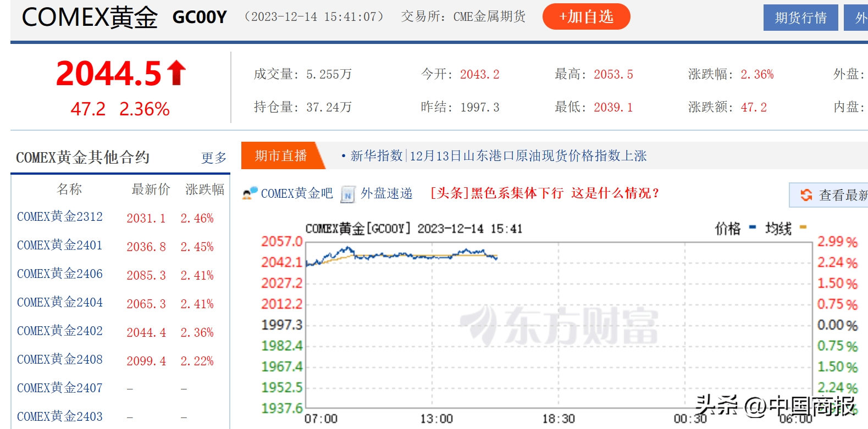The image size is (868, 429).
Task: Open the 期货行情 tab
Action: pyautogui.click(x=800, y=18)
